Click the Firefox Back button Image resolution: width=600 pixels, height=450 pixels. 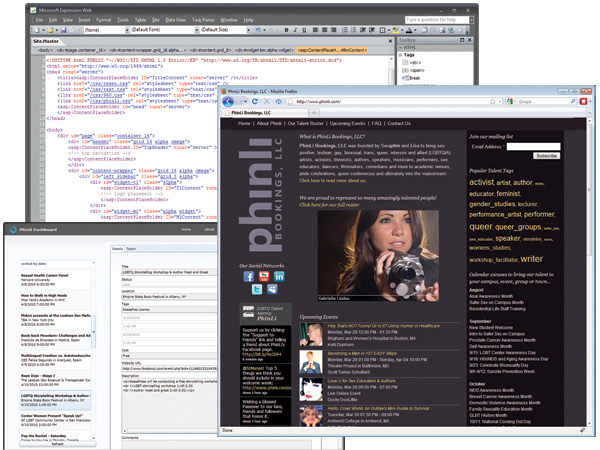point(228,101)
